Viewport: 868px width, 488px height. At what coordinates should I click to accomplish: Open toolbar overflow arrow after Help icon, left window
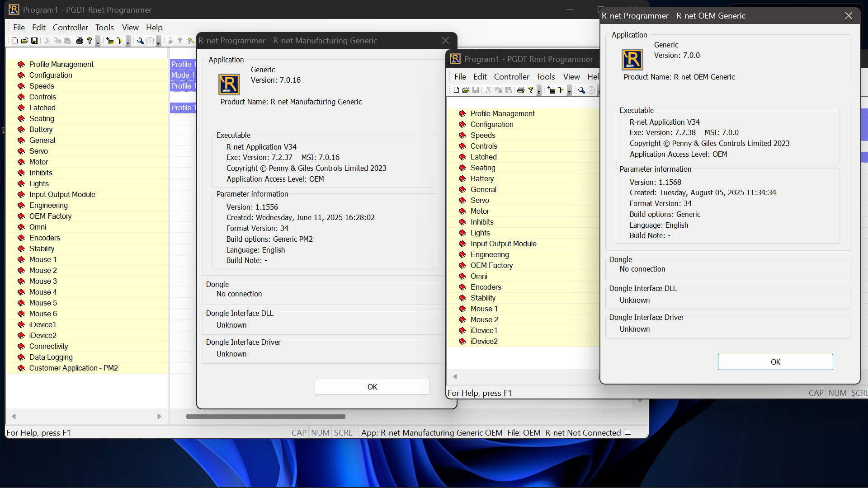98,43
